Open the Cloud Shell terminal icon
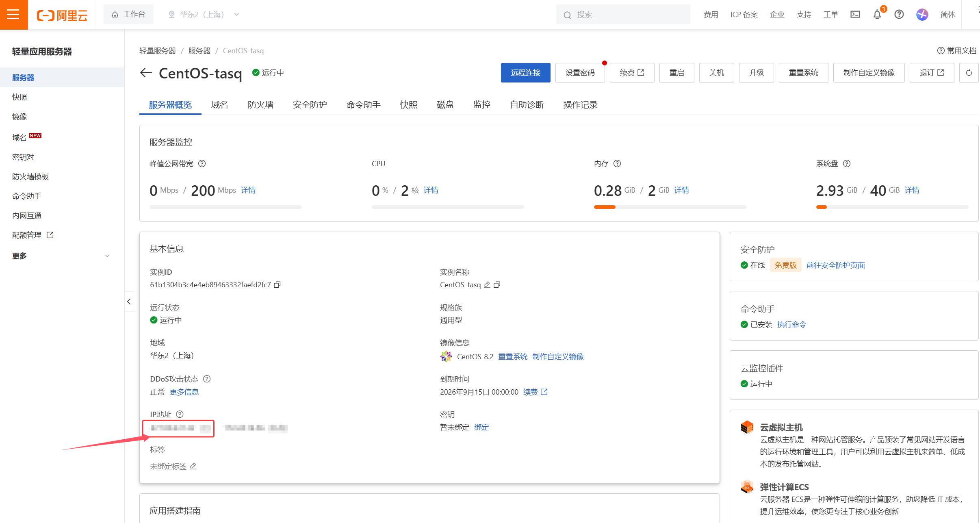This screenshot has width=980, height=523. (855, 14)
